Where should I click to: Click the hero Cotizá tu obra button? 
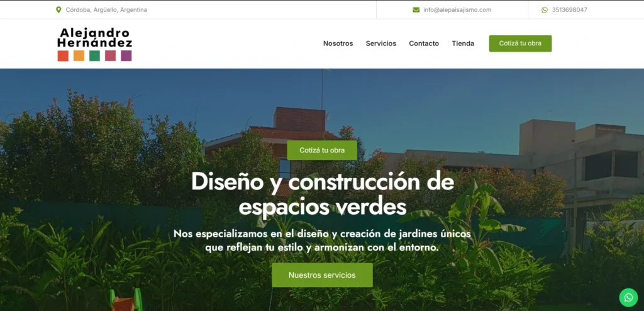[322, 150]
